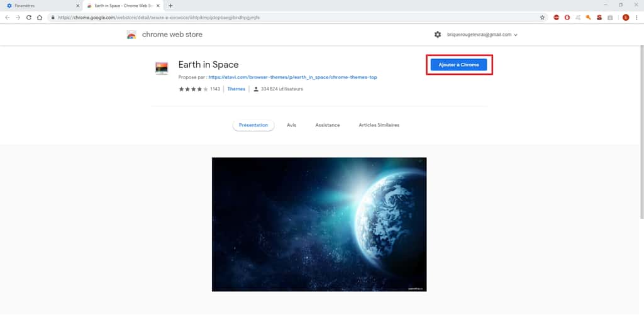Viewport: 644px width, 332px height.
Task: Click the 'chrome web store' title text
Action: click(172, 35)
